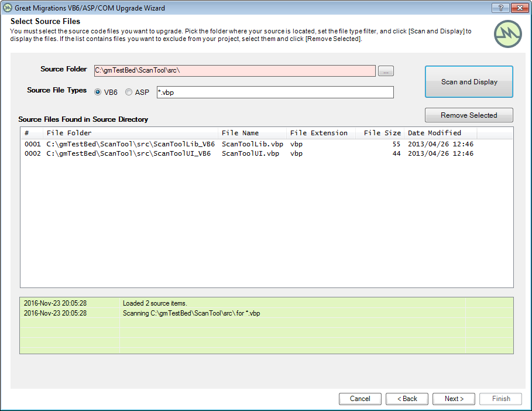The width and height of the screenshot is (532, 411).
Task: Click the Date Modified column header
Action: pyautogui.click(x=440, y=133)
